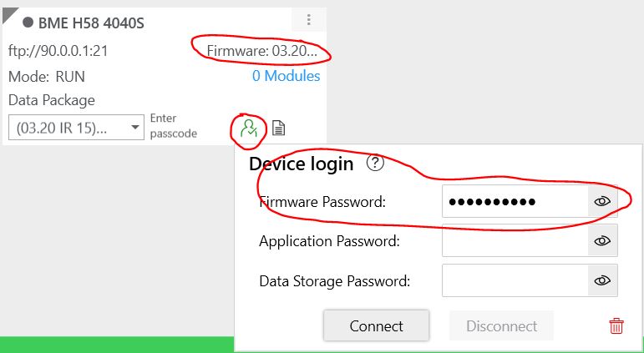The height and width of the screenshot is (353, 644).
Task: Open the document log icon
Action: point(278,128)
